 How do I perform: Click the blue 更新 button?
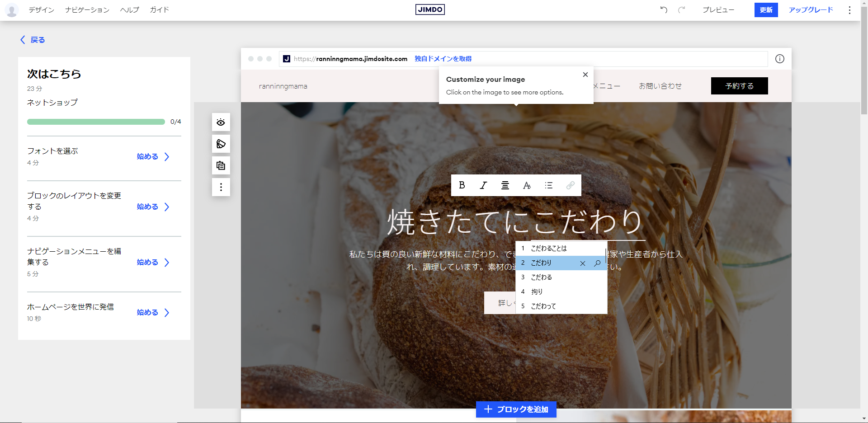tap(766, 10)
